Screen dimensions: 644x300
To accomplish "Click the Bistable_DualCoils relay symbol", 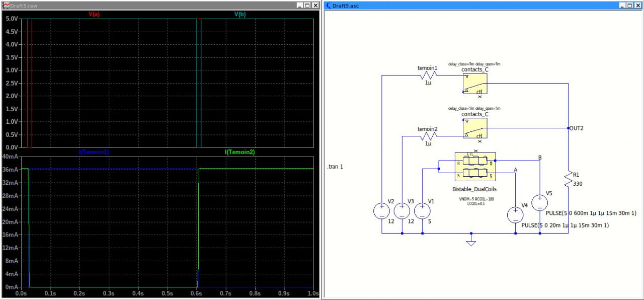I will click(x=475, y=166).
